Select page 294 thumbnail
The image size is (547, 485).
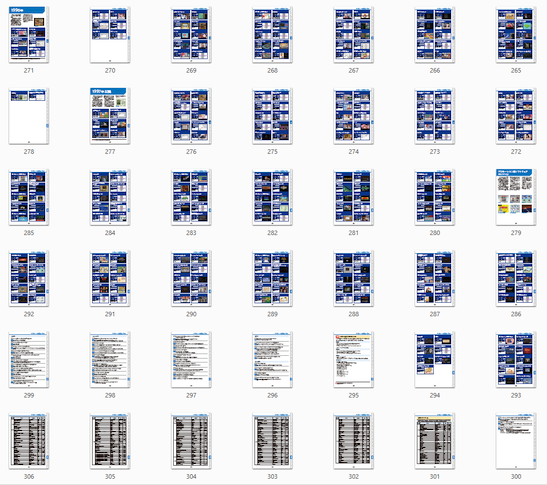point(435,360)
